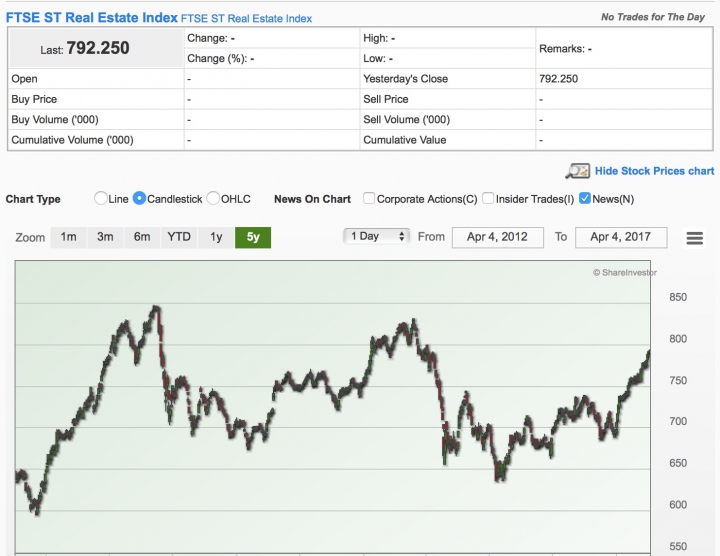This screenshot has height=556, width=720.
Task: Click the 600 y-axis label
Action: (678, 505)
